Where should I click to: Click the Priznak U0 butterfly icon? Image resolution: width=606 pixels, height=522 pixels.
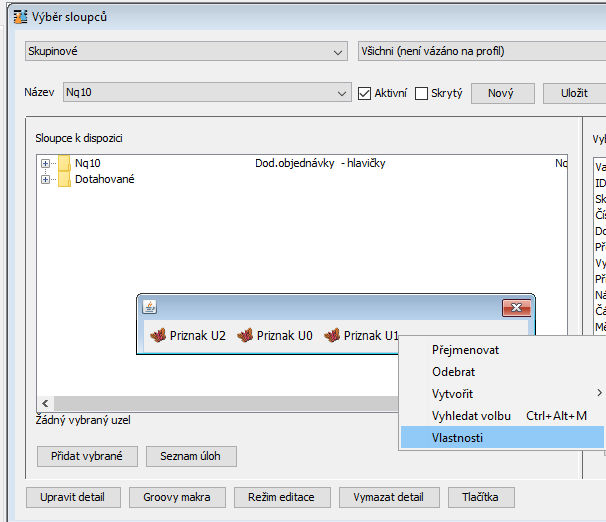coord(245,336)
